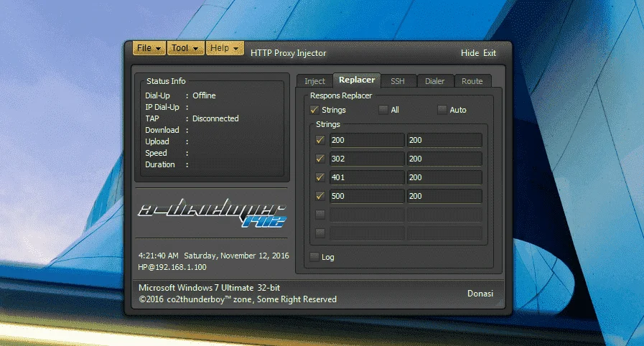
Task: Click the date Saturday, November 12, 2016
Action: (237, 256)
